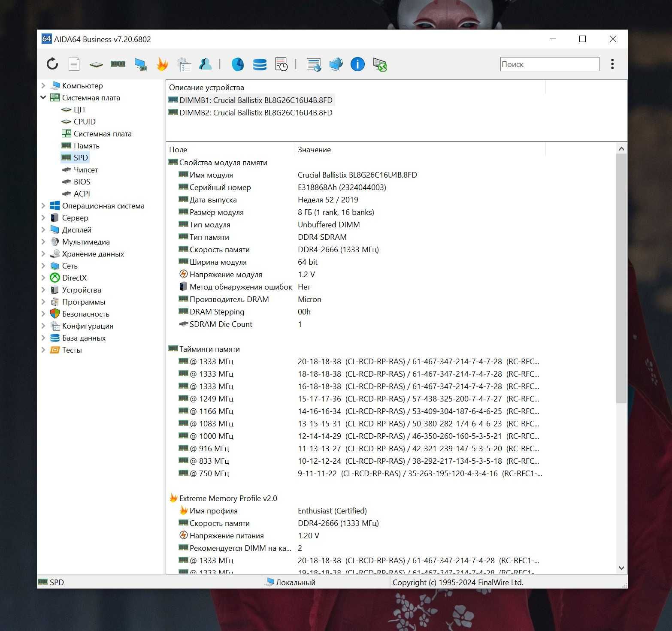The image size is (672, 631).
Task: Open the BIOS tree item
Action: (x=82, y=181)
